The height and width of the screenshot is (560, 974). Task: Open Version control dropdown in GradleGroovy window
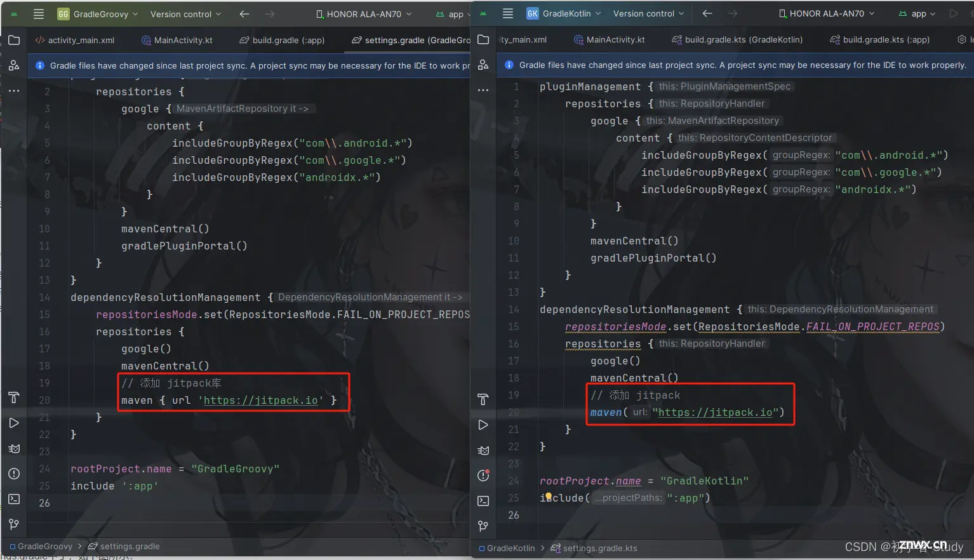(185, 14)
